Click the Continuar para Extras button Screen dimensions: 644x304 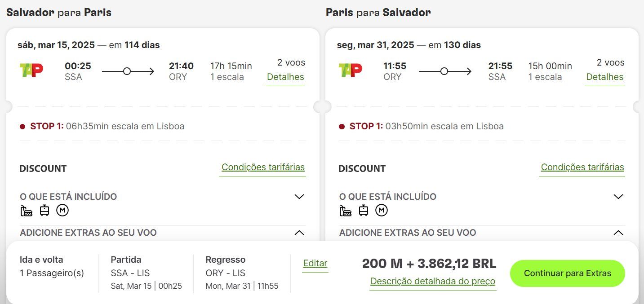[568, 273]
